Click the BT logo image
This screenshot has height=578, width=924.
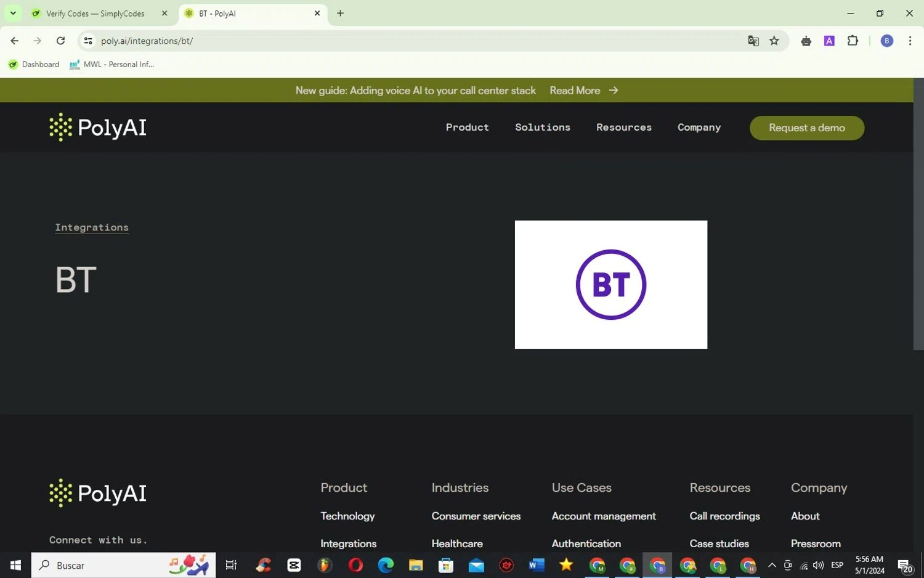click(610, 285)
